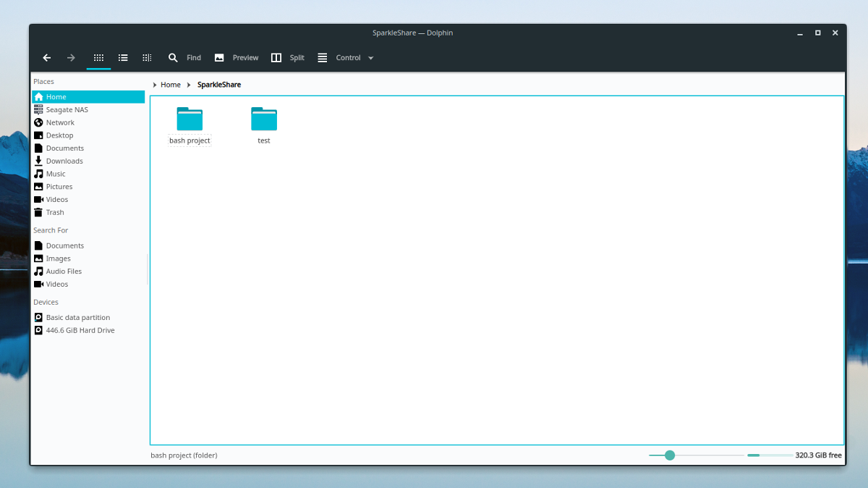Select the test folder icon
The image size is (868, 488).
tap(264, 119)
